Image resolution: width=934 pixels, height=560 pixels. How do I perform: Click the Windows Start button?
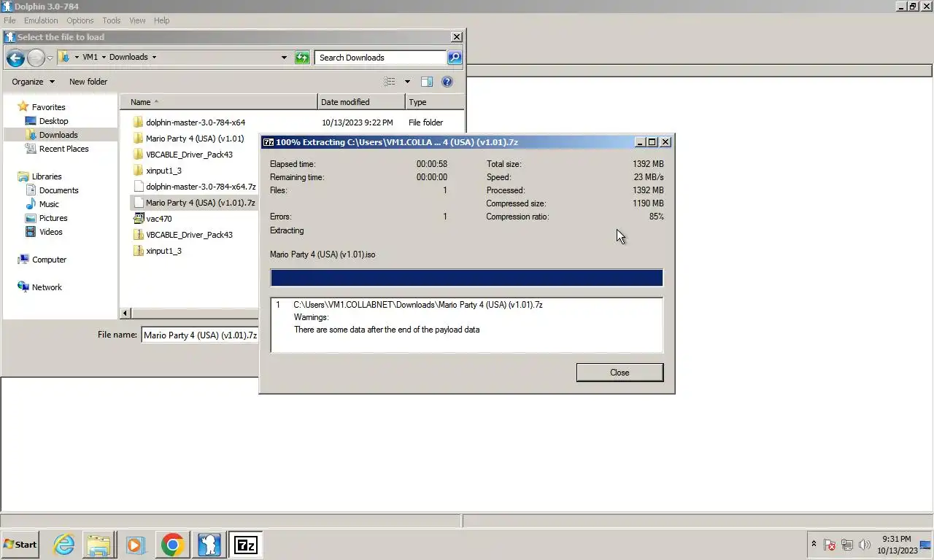[x=20, y=545]
